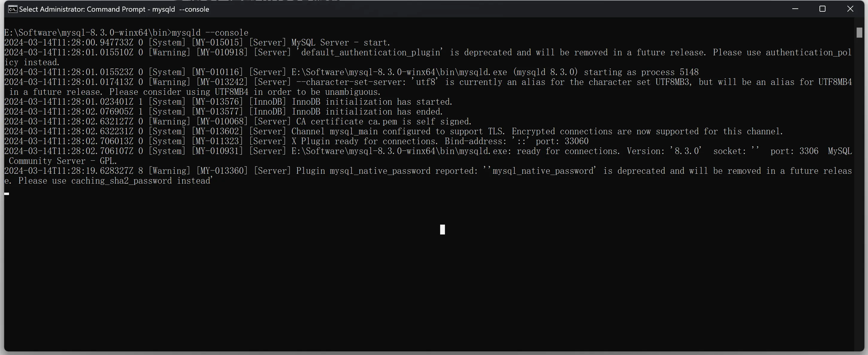The height and width of the screenshot is (355, 868).
Task: Click the white selection block in console
Action: click(x=443, y=229)
